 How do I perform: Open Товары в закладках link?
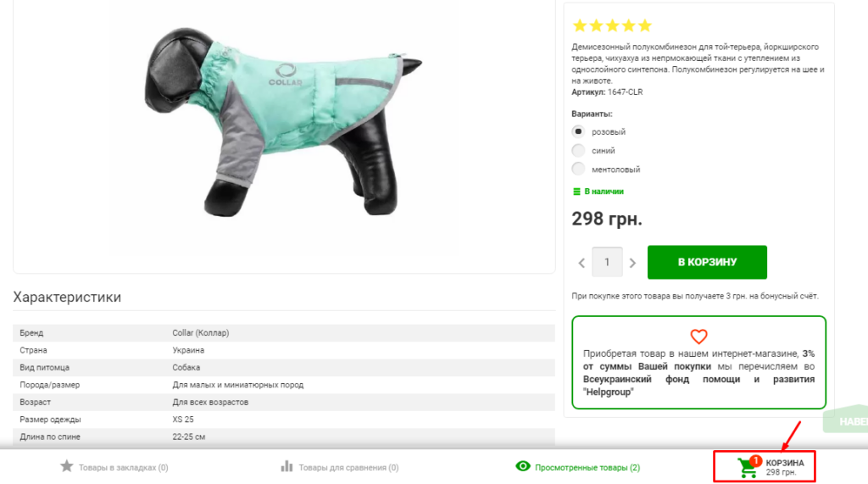(123, 467)
